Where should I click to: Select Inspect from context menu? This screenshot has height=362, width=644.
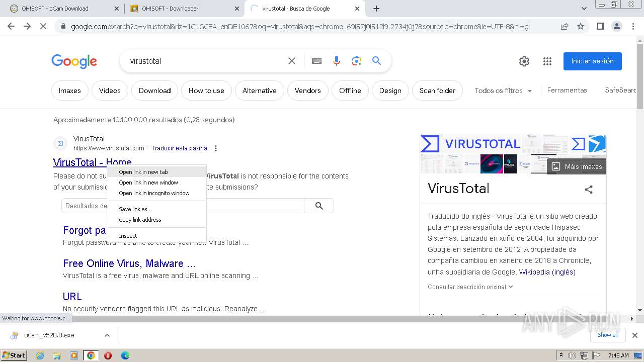(x=157, y=236)
